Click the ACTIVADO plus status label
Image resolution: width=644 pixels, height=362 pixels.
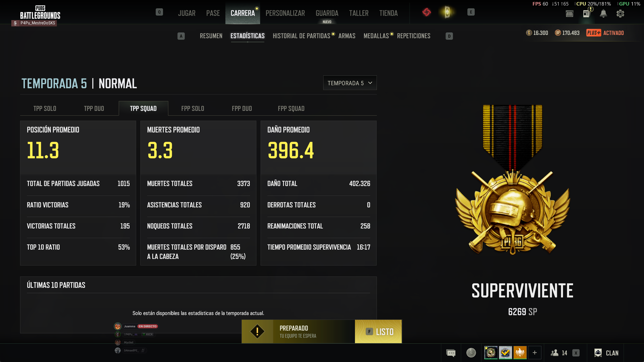614,33
